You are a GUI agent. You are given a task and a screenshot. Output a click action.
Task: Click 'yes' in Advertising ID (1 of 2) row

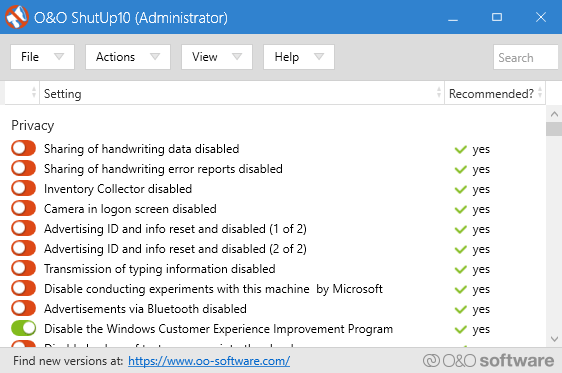481,229
